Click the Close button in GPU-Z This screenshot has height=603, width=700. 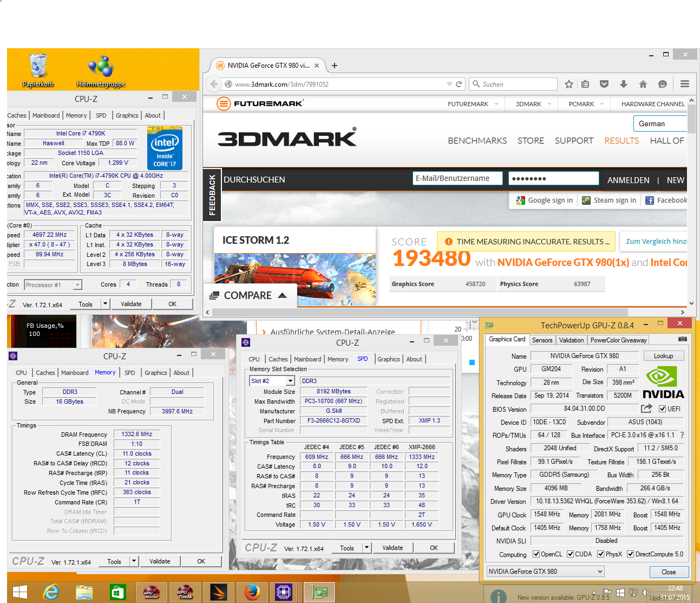669,572
